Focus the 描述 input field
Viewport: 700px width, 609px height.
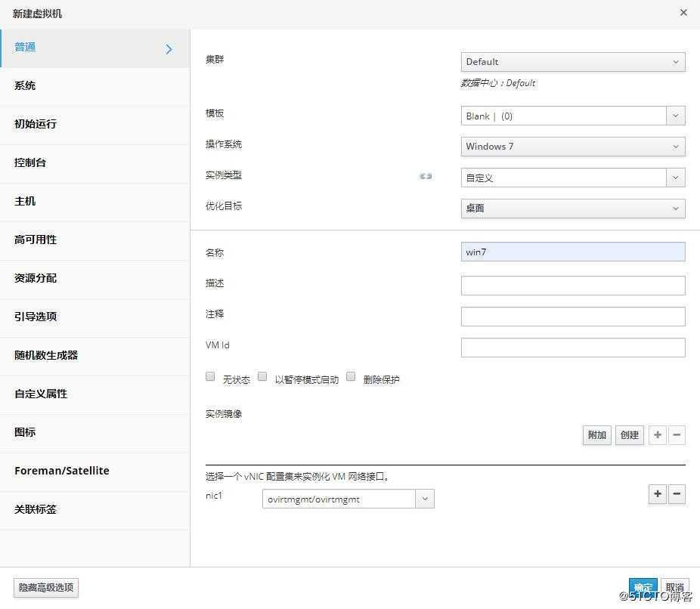pyautogui.click(x=573, y=286)
